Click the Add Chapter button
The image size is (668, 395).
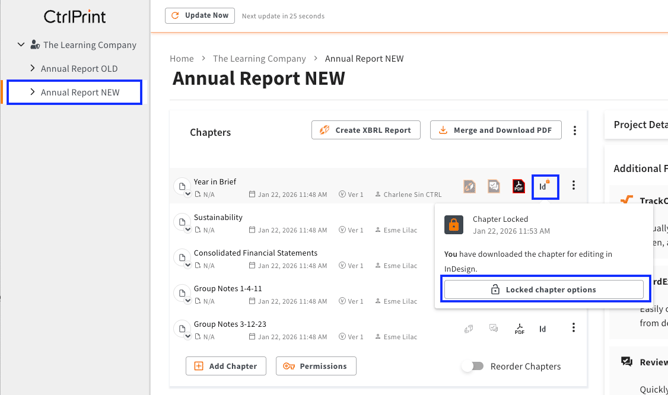point(226,366)
